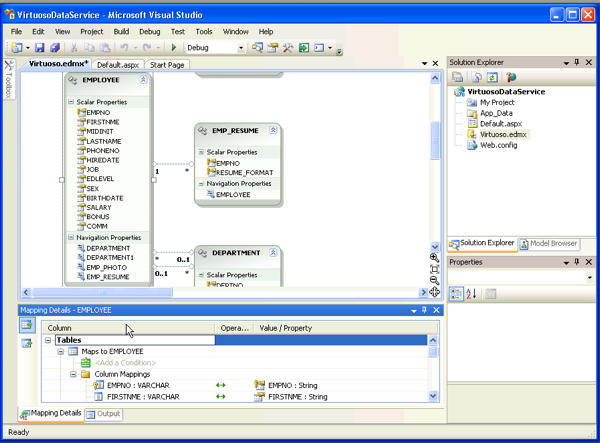Click Map Entity to Tables icon
Image resolution: width=600 pixels, height=443 pixels.
click(x=27, y=325)
